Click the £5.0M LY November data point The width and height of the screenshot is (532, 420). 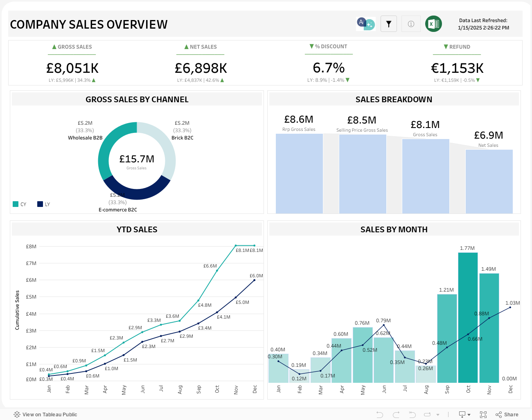click(236, 297)
